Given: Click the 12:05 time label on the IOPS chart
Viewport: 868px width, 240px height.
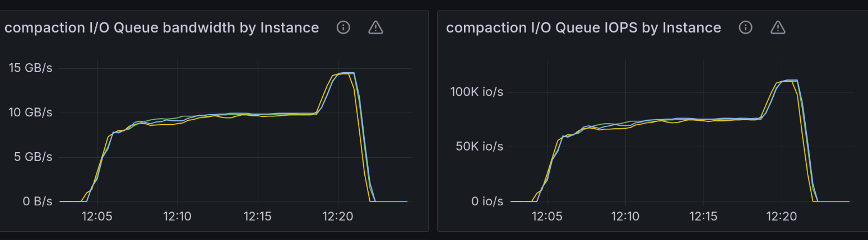Looking at the screenshot, I should click(x=547, y=216).
